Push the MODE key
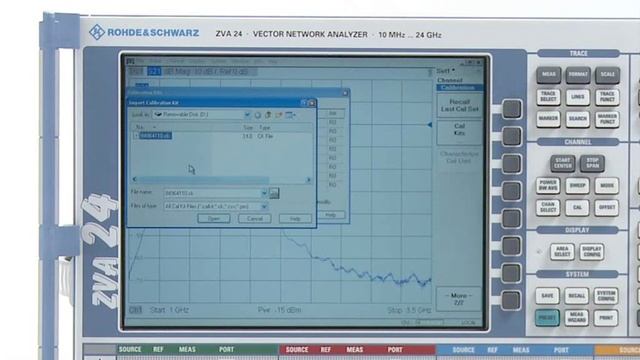 (x=607, y=186)
